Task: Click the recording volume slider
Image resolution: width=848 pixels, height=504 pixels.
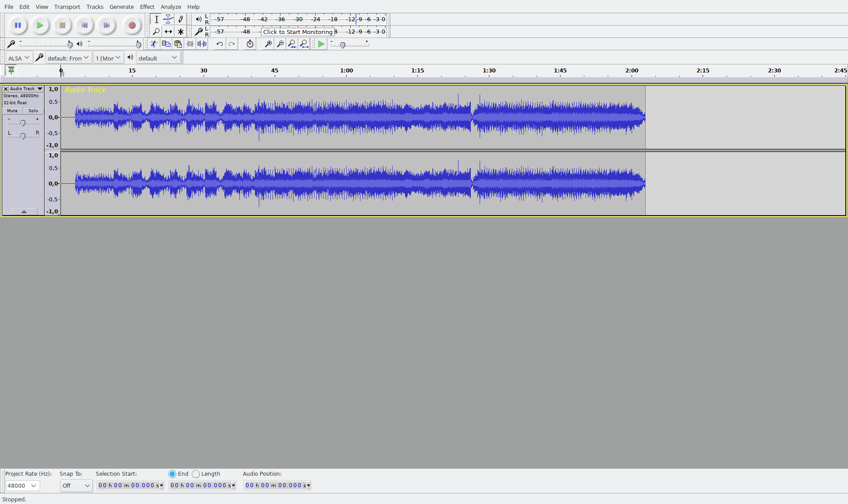Action: coord(45,44)
